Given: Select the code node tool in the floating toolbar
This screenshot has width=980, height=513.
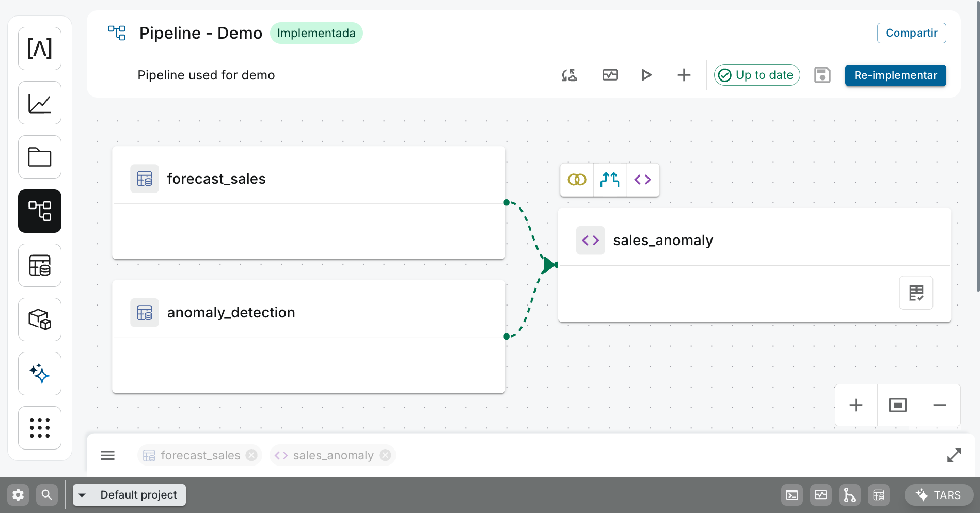Looking at the screenshot, I should [x=642, y=180].
